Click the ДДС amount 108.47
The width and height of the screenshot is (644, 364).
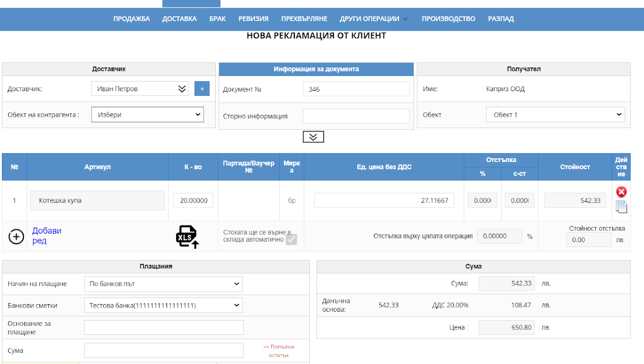(x=520, y=305)
